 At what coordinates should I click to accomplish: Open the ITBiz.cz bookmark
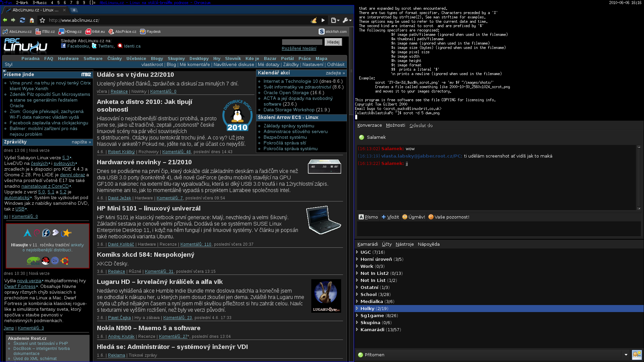[x=45, y=32]
